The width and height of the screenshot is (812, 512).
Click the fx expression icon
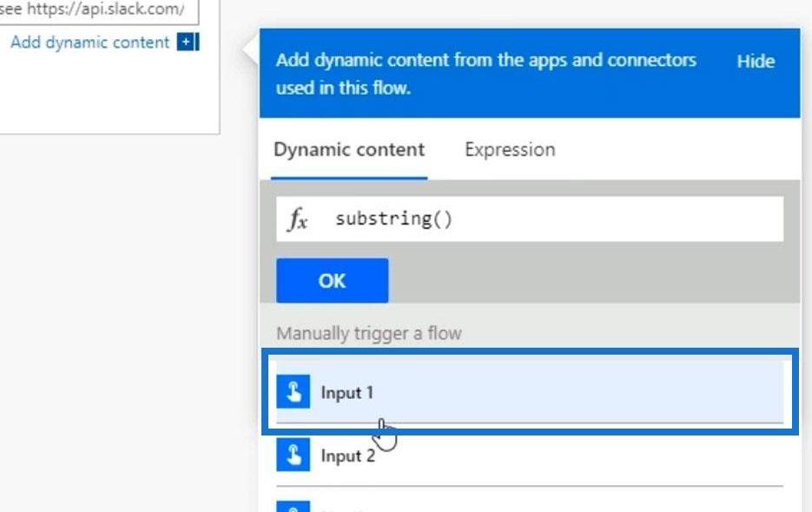(x=298, y=219)
